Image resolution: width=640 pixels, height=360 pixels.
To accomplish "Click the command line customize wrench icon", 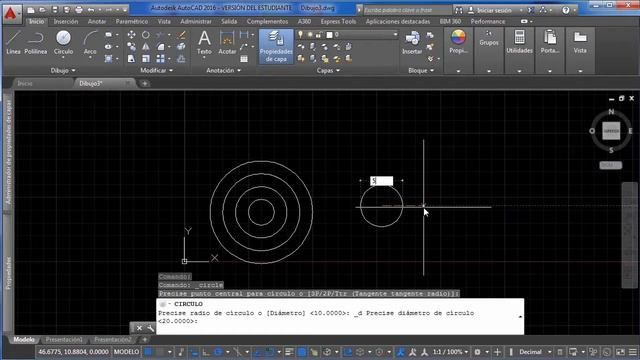I will 151,328.
